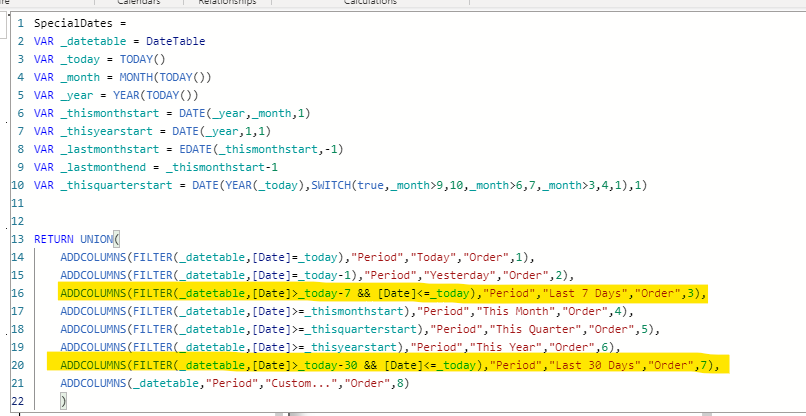The image size is (806, 416).
Task: Click the _year variable name on line 5
Action: [x=77, y=95]
